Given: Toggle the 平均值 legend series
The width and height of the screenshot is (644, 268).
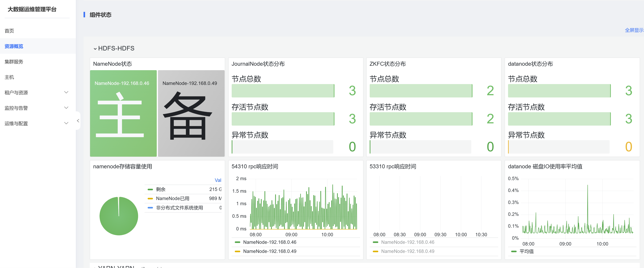Looking at the screenshot, I should 526,251.
